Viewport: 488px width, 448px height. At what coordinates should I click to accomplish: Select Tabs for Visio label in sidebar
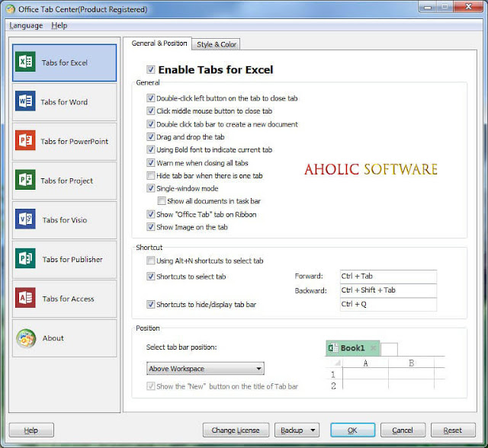tap(65, 220)
